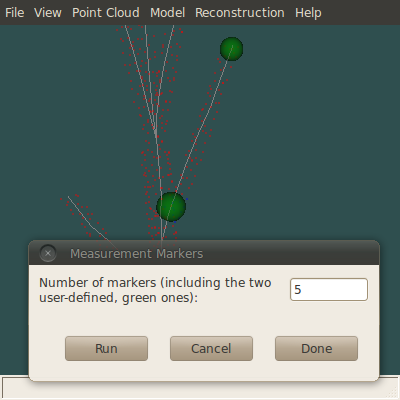Click the Run button
The width and height of the screenshot is (400, 400).
tap(106, 348)
